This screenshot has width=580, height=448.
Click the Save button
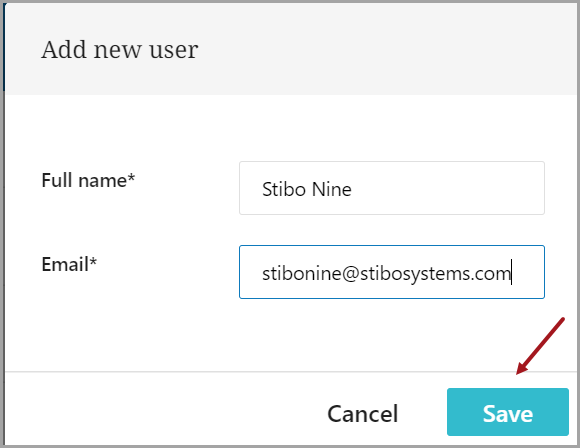(x=508, y=412)
